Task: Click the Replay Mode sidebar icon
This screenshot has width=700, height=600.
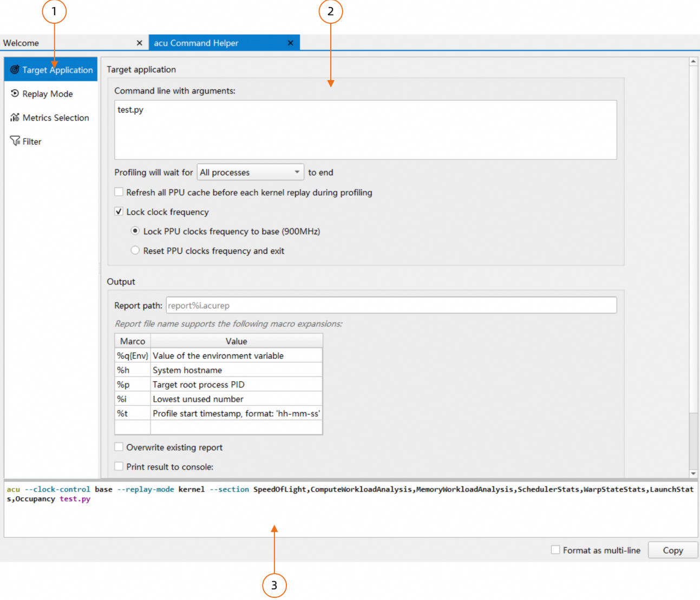Action: point(15,94)
